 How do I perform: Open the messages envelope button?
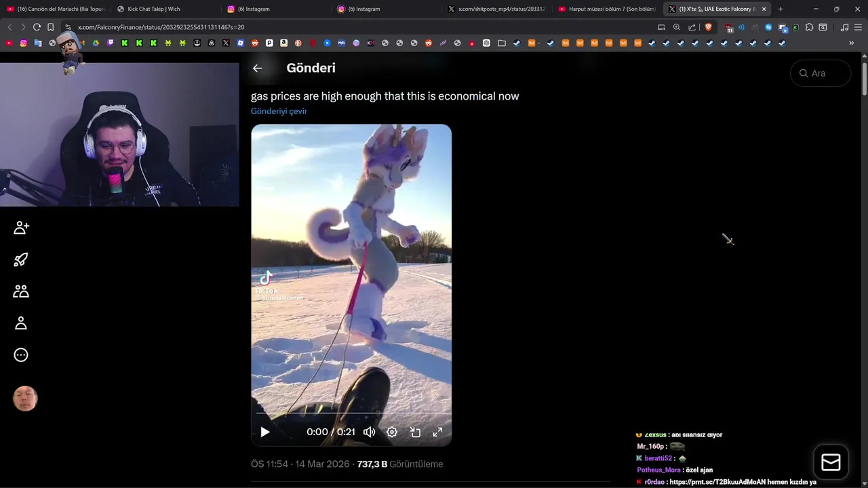point(831,462)
